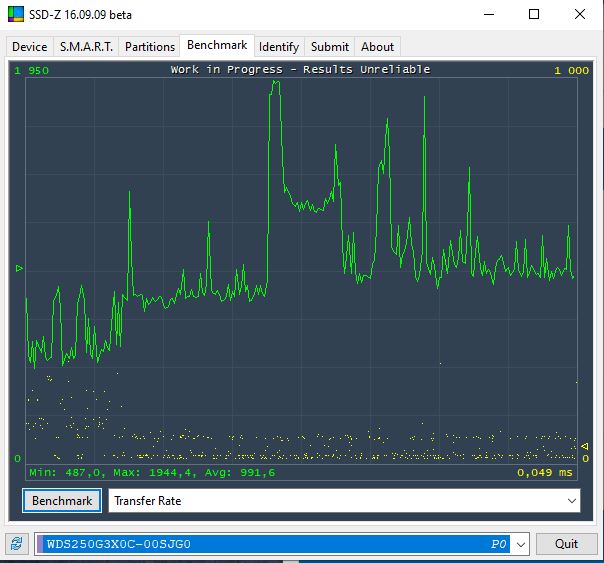
Task: Open the S.M.A.R.T. tab
Action: coord(86,47)
